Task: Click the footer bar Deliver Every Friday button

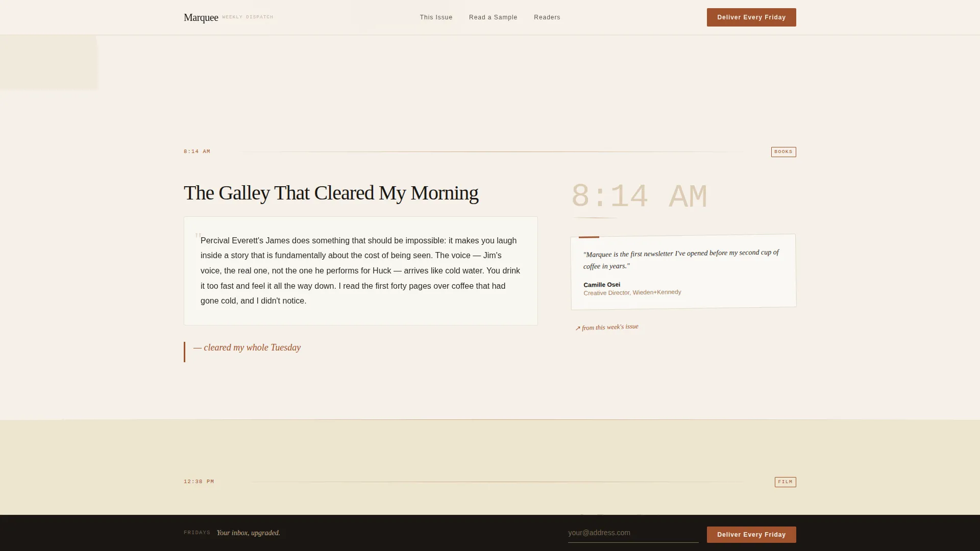Action: pyautogui.click(x=751, y=535)
